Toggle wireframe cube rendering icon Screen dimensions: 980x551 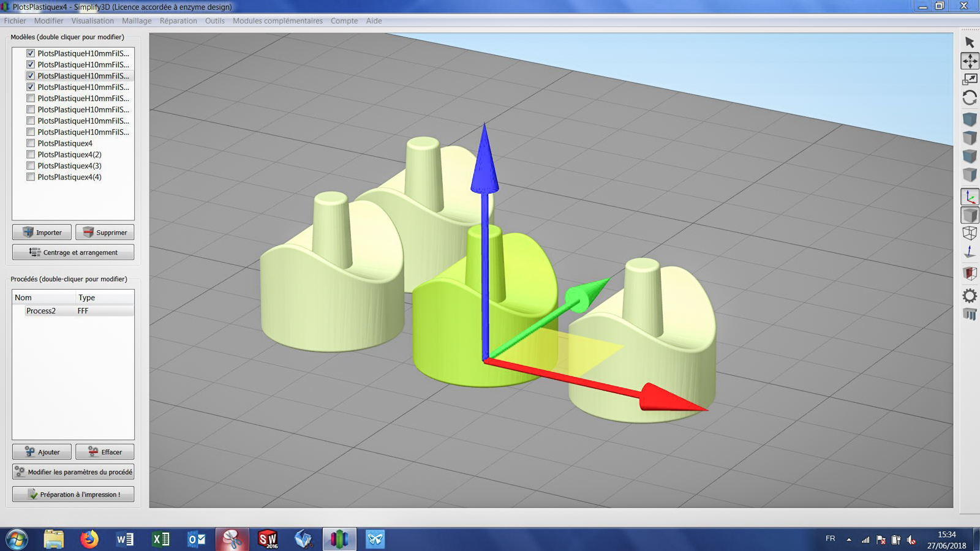(x=970, y=233)
